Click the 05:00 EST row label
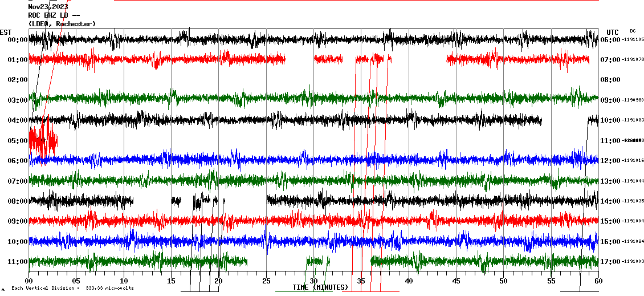The width and height of the screenshot is (644, 296). tap(18, 141)
